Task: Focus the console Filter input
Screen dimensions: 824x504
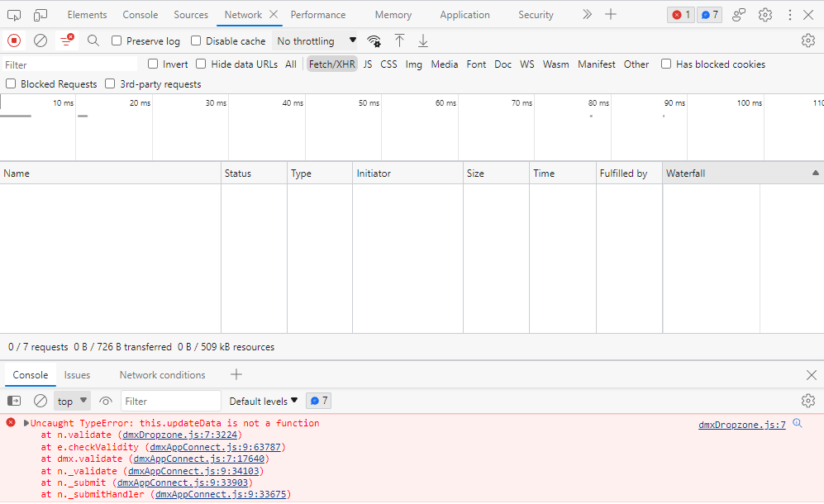Action: pyautogui.click(x=171, y=401)
